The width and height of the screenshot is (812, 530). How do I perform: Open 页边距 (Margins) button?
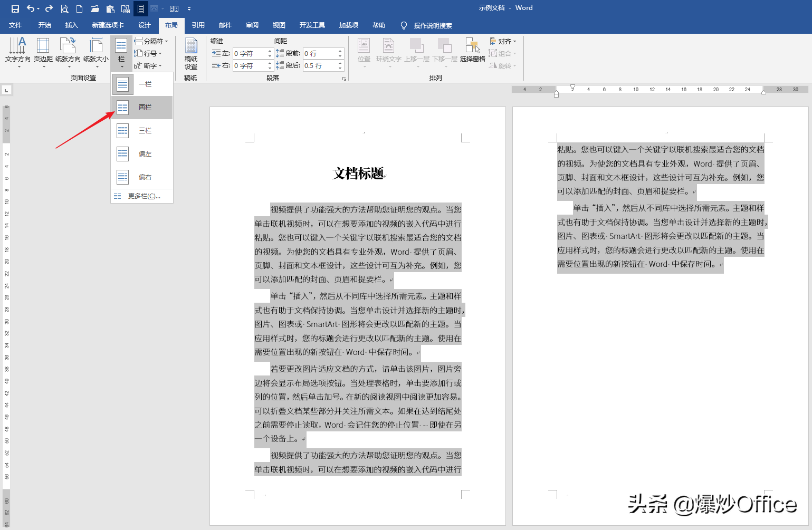[x=43, y=53]
